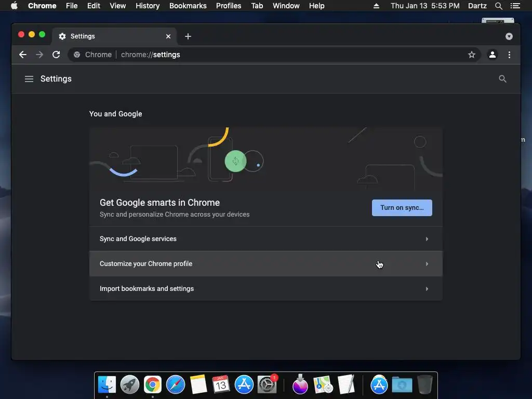Open Finder from the Dock
Screen dimensions: 532x399
[x=107, y=385]
